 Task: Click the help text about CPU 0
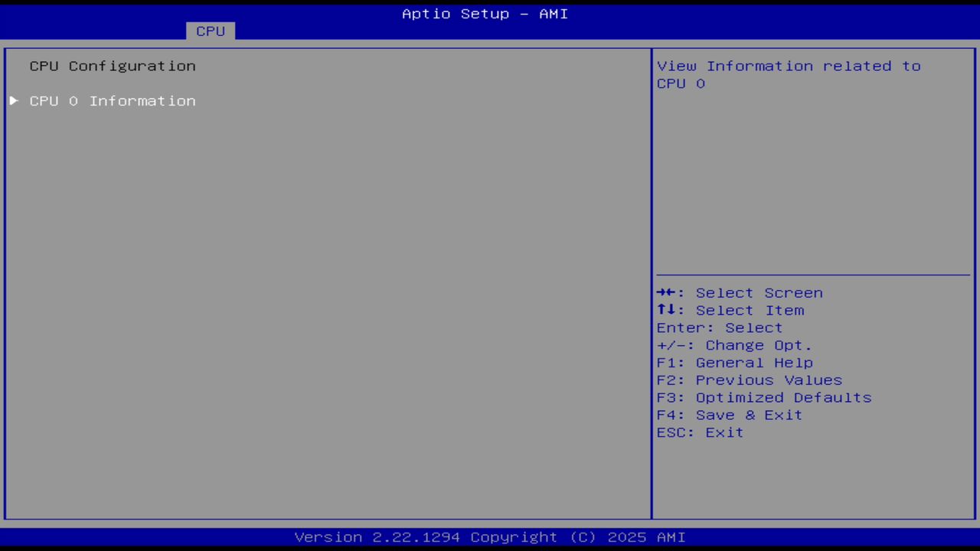(789, 74)
